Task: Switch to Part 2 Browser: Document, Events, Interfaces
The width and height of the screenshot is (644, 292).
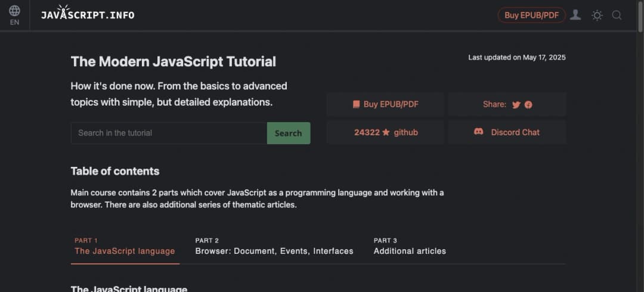Action: pos(274,247)
